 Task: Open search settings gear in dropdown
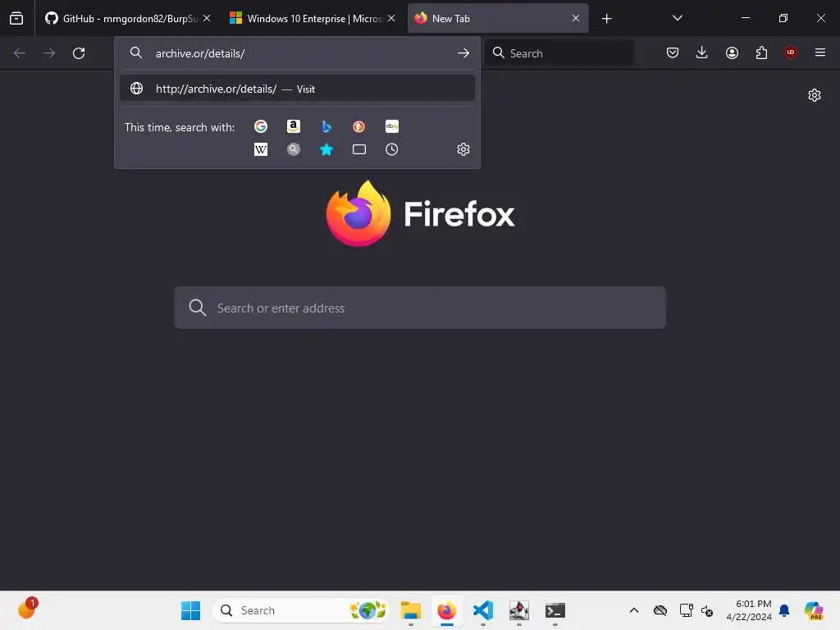pyautogui.click(x=463, y=149)
